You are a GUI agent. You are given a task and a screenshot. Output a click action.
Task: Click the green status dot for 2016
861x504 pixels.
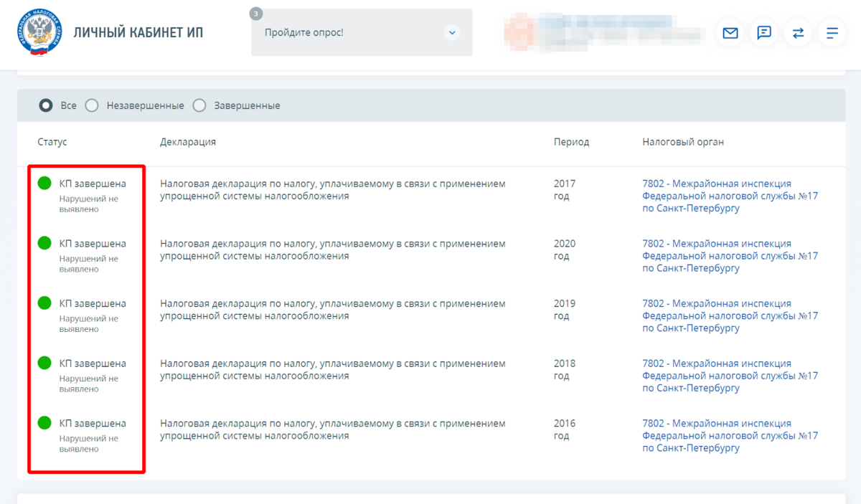(45, 423)
